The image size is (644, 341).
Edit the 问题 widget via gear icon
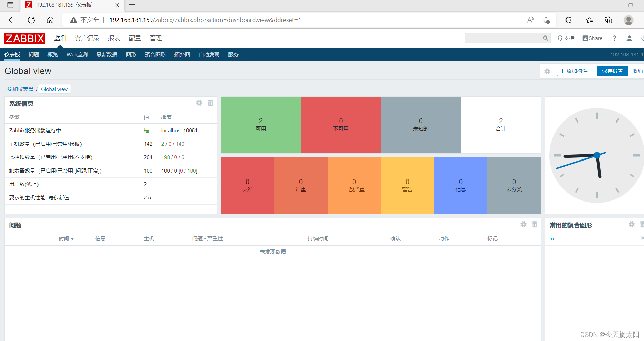coord(524,224)
